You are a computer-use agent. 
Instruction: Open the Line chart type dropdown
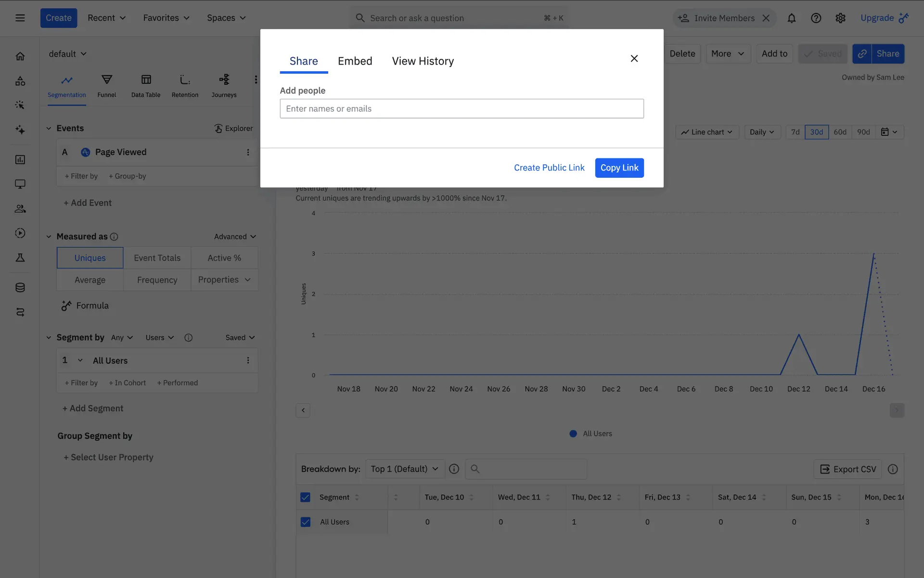click(x=706, y=132)
